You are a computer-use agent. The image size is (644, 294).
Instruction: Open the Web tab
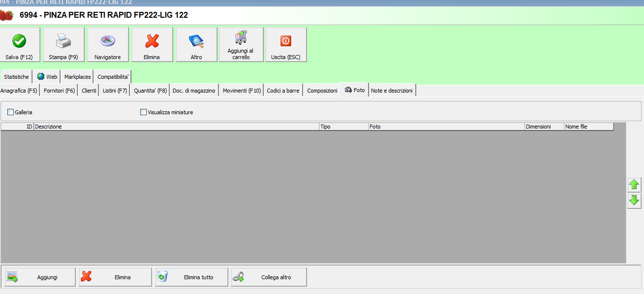click(x=47, y=77)
